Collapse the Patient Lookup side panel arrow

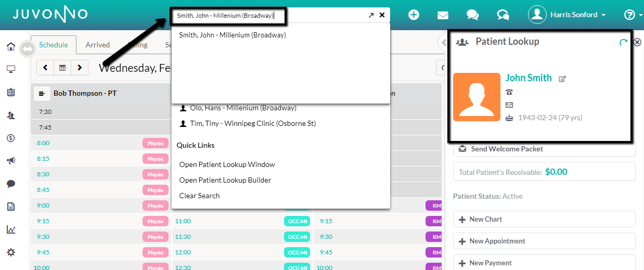pyautogui.click(x=443, y=42)
